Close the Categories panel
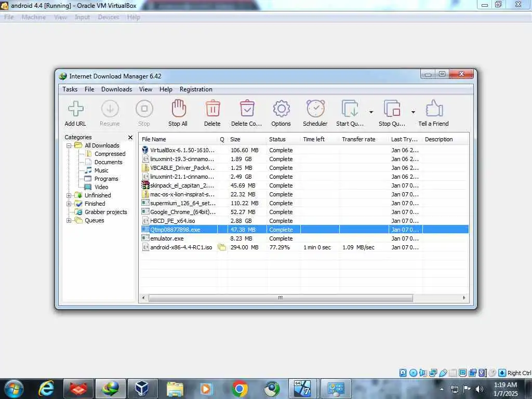 pyautogui.click(x=130, y=137)
